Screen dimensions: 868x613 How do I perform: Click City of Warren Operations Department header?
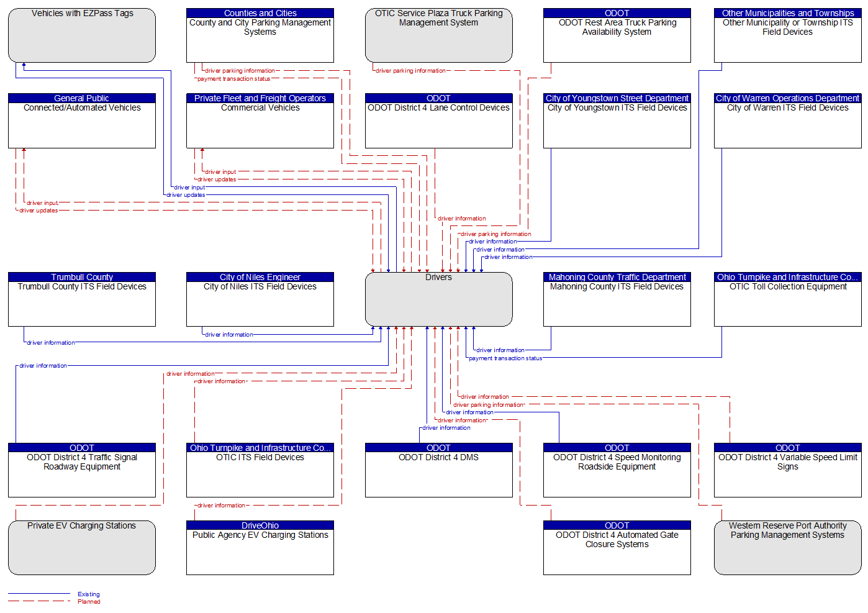(x=788, y=98)
